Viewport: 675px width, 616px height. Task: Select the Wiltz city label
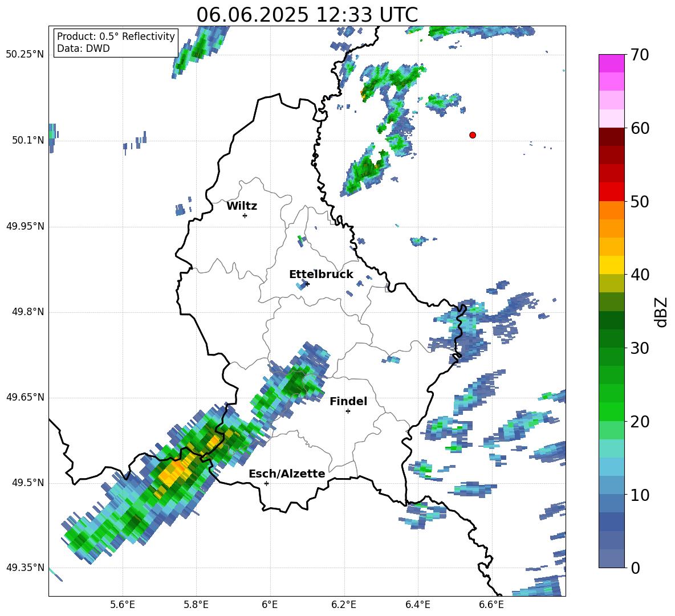[x=242, y=206]
